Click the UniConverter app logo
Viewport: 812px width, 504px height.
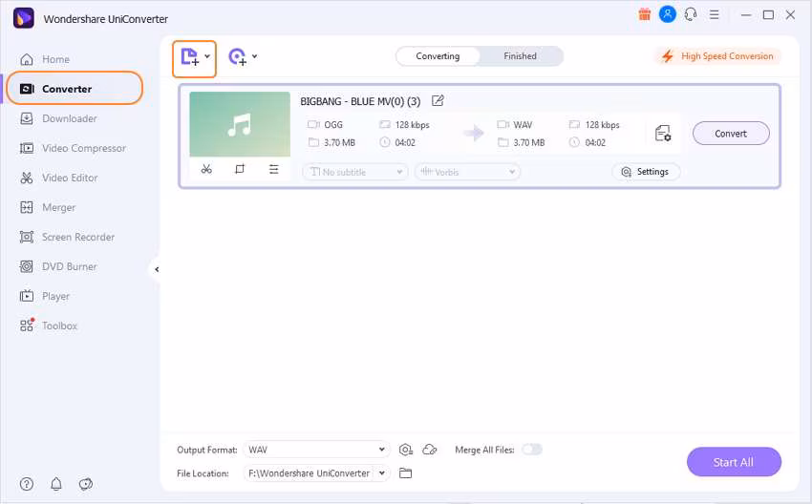(23, 18)
